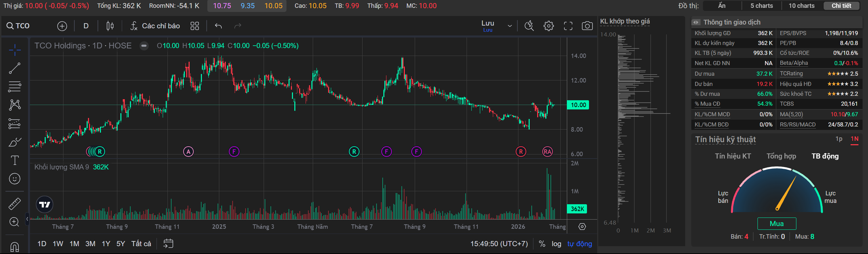Switch to 10 charts layout
868x254 pixels.
[x=801, y=6]
